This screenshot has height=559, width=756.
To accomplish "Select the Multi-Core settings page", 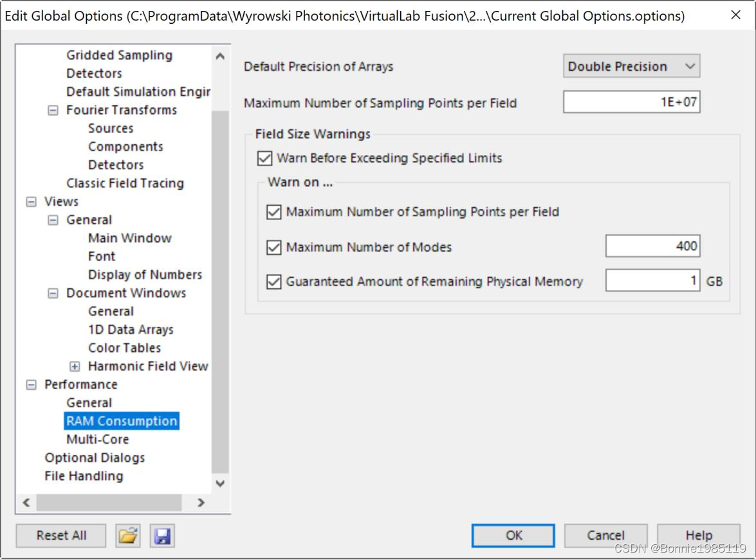I will click(97, 439).
